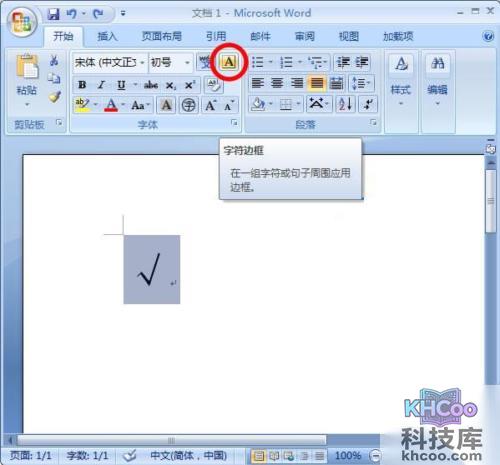Toggle the character border button
Screen dimensions: 500x465
click(229, 62)
